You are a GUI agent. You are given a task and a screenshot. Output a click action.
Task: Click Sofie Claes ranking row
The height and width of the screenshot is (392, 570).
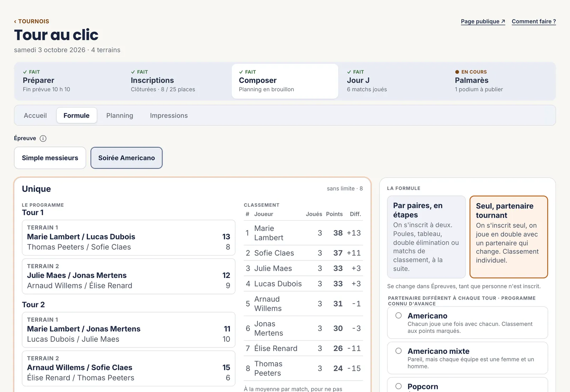click(303, 253)
